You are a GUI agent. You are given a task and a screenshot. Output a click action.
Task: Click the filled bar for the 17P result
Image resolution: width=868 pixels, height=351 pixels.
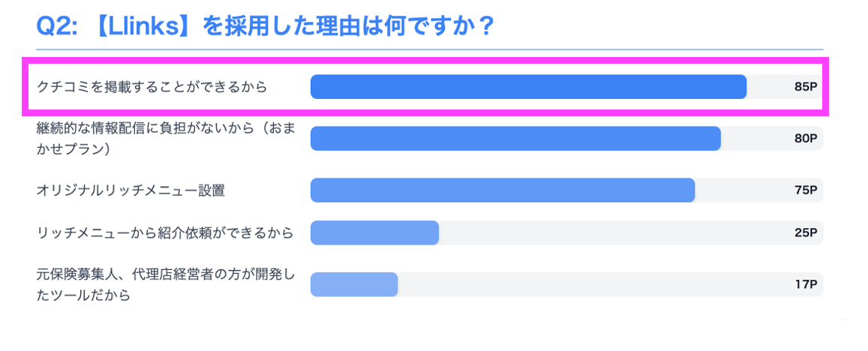coord(354,284)
